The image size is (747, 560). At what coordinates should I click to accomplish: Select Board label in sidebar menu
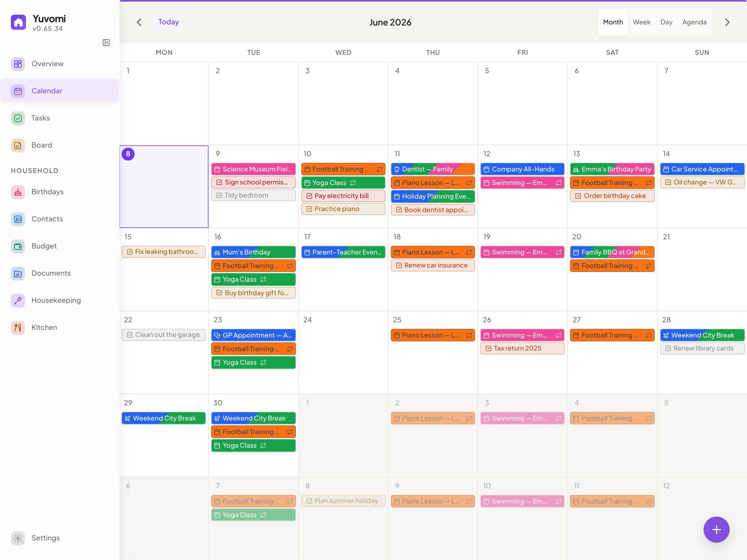coord(42,145)
